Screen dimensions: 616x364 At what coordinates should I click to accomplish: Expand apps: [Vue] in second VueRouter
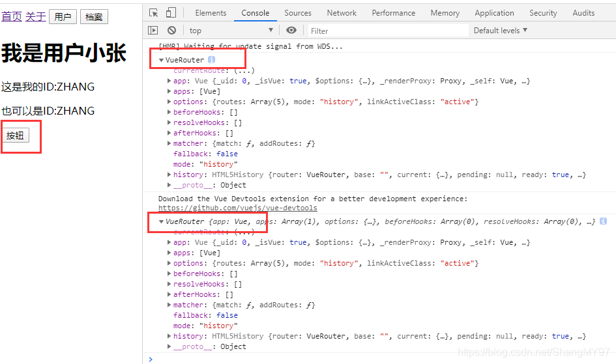click(x=169, y=253)
